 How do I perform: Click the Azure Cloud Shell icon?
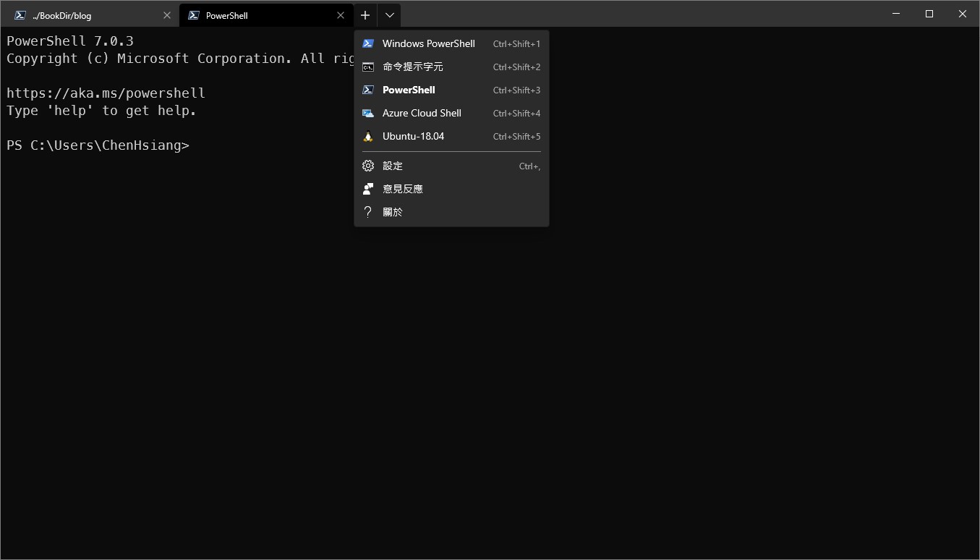pyautogui.click(x=368, y=114)
